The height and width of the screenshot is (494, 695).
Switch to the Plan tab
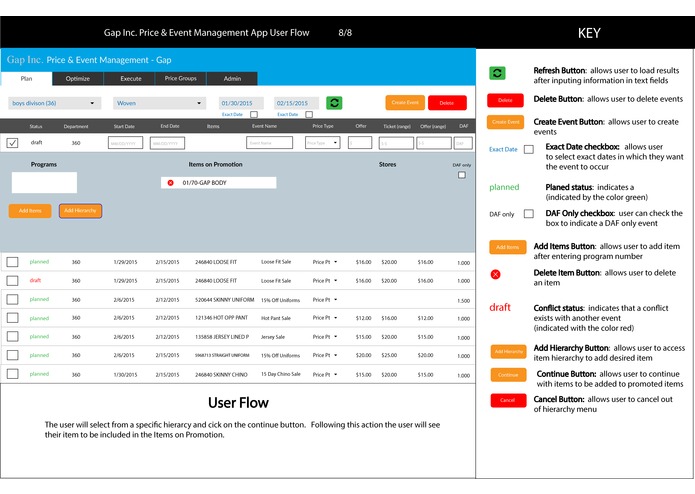pyautogui.click(x=27, y=78)
